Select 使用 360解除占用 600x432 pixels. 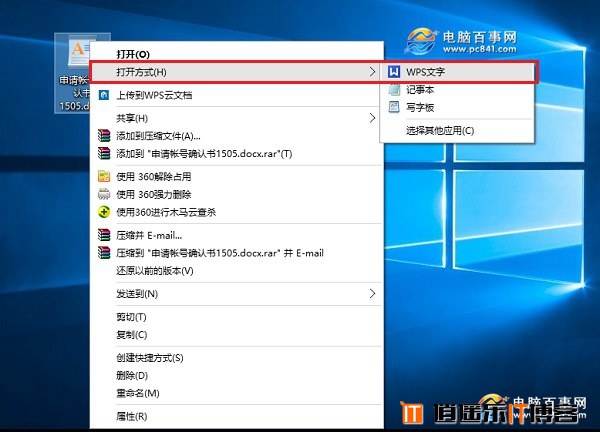[236, 176]
